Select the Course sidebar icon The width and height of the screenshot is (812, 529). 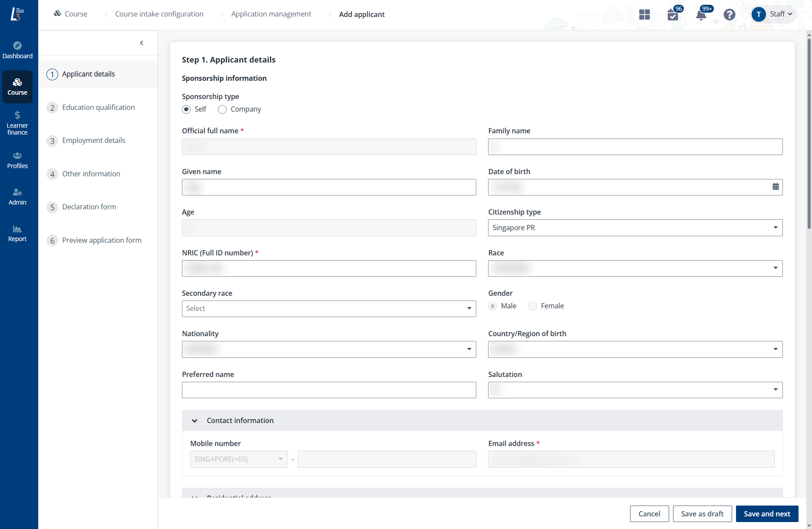17,86
